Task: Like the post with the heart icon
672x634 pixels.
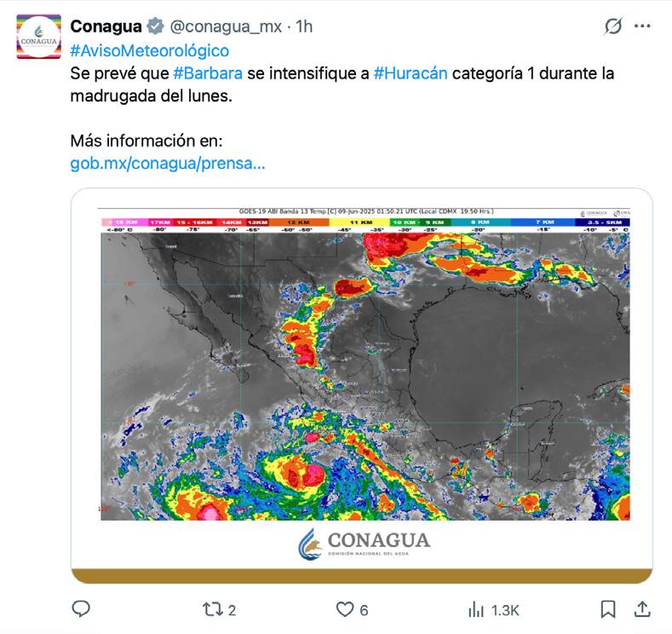Action: (344, 609)
